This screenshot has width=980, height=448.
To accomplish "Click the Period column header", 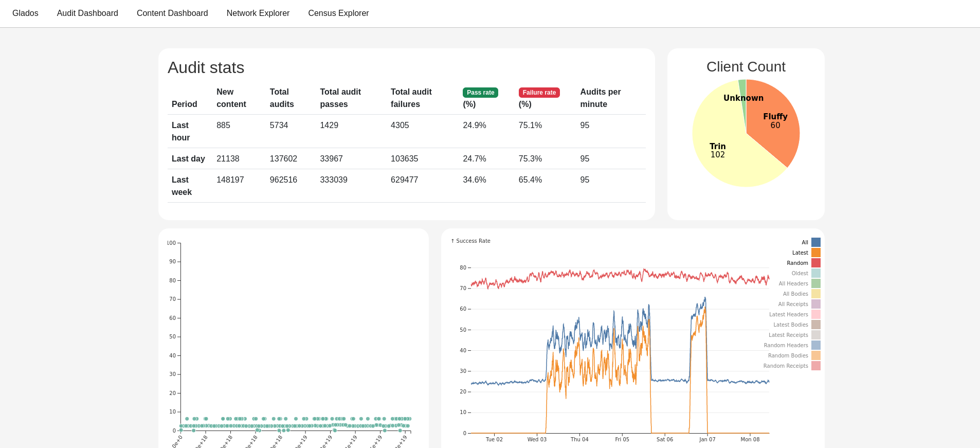I will coord(185,104).
